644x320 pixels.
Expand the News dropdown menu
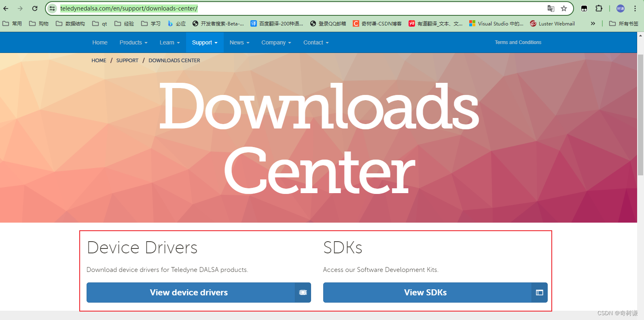pos(239,42)
